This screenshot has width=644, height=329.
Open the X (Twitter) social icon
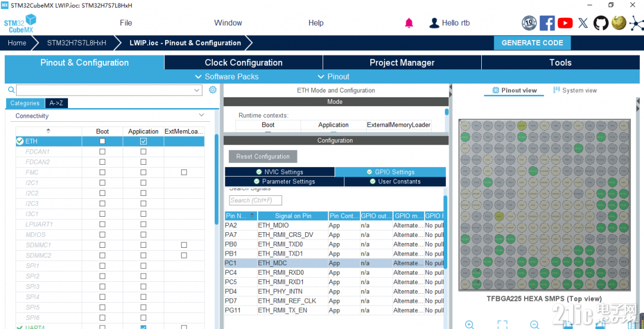[x=583, y=23]
